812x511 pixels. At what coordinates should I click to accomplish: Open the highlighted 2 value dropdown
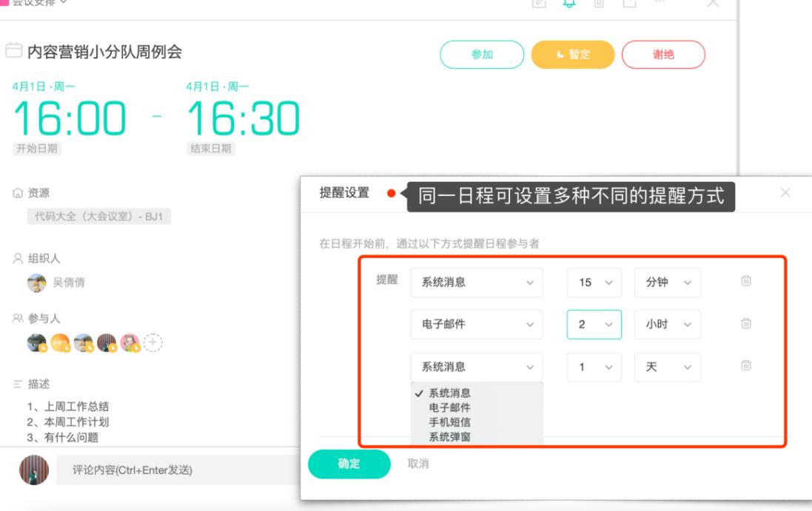(x=594, y=325)
